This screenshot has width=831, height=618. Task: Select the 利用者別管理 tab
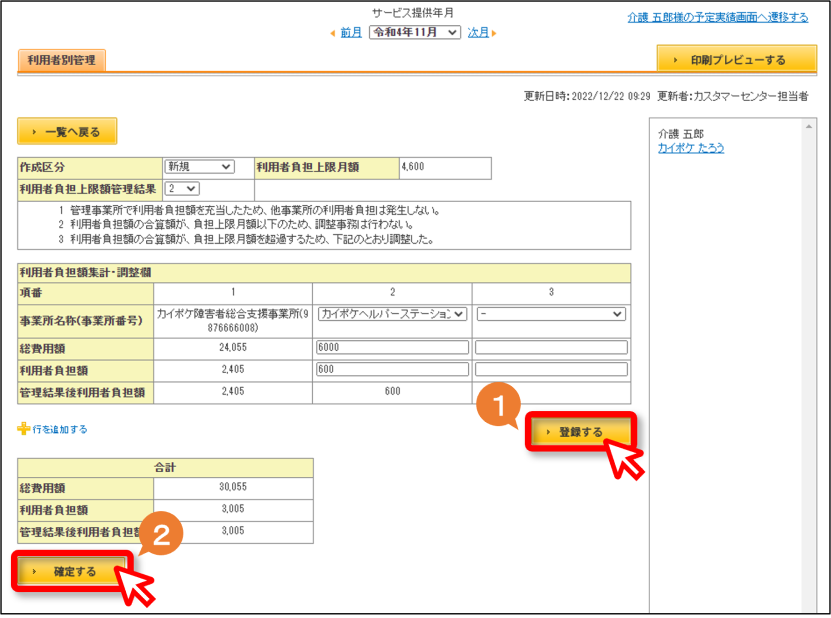(x=62, y=60)
